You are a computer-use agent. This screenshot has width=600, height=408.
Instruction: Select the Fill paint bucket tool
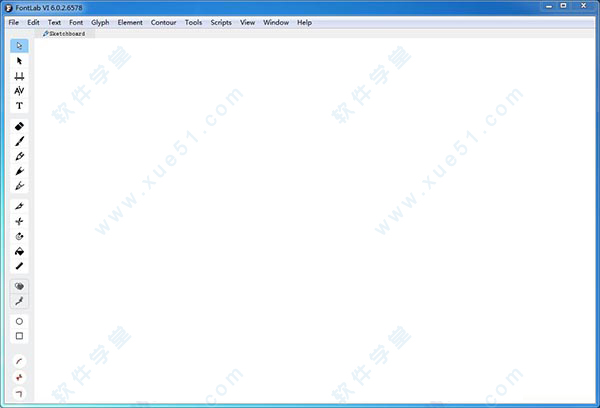click(x=19, y=251)
